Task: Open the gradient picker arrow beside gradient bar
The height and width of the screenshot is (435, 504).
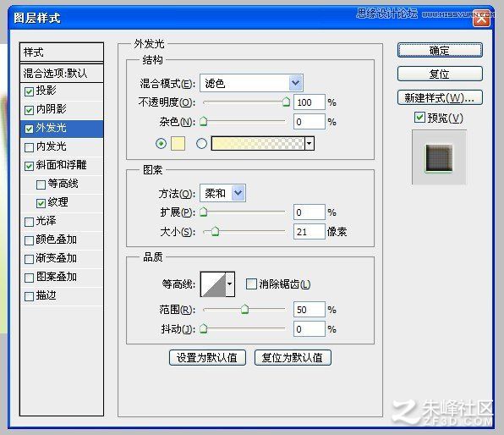Action: pyautogui.click(x=310, y=144)
